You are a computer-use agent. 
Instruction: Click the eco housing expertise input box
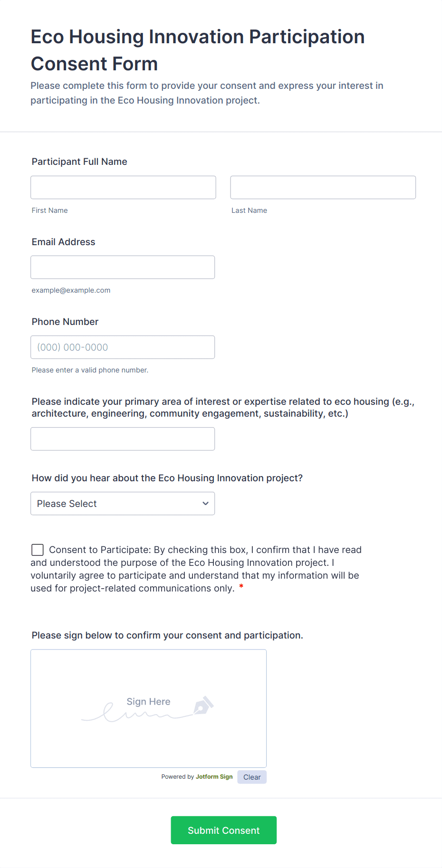pyautogui.click(x=123, y=439)
